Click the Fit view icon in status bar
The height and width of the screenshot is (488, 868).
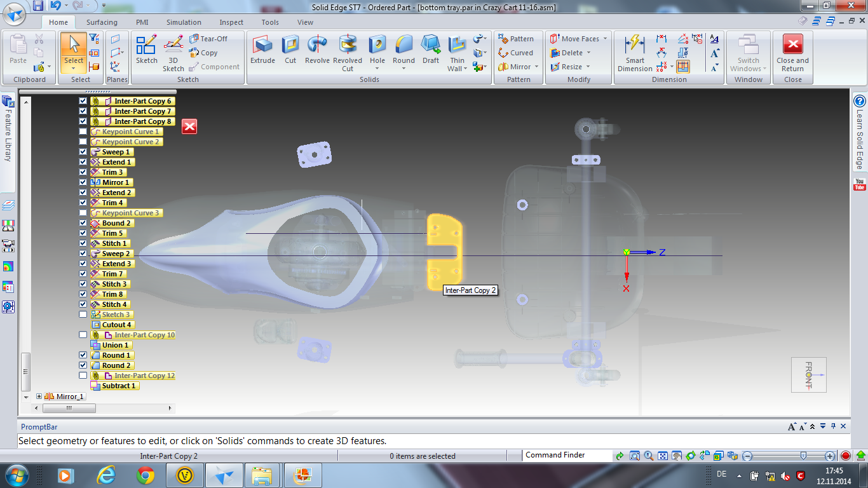pos(663,456)
